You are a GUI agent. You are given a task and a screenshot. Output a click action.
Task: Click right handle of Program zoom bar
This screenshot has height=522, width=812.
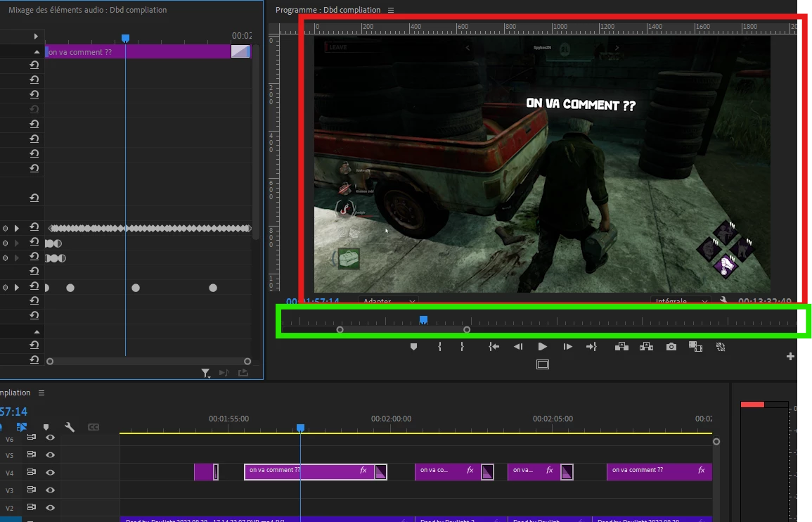(467, 330)
